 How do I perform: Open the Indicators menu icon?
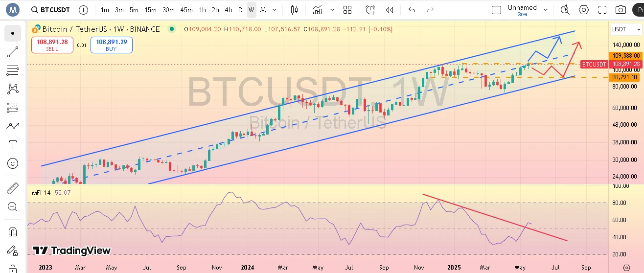(318, 10)
